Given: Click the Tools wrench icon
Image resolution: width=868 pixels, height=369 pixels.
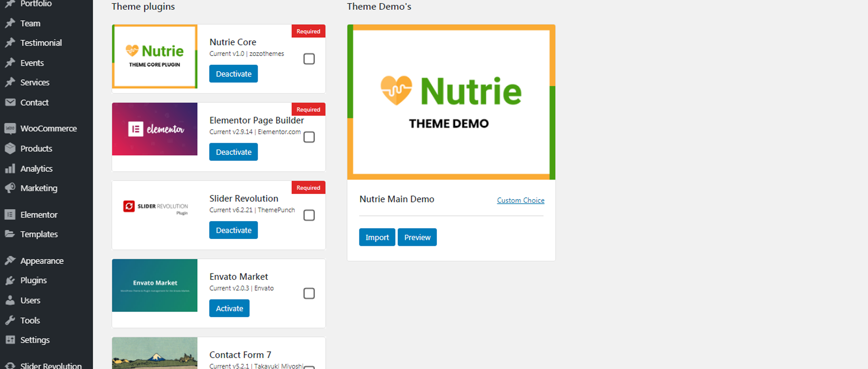Looking at the screenshot, I should (x=10, y=320).
